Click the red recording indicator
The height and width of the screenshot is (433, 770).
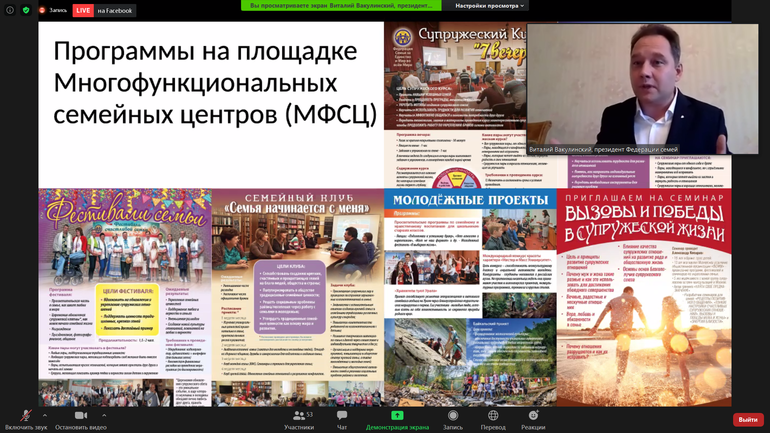42,10
